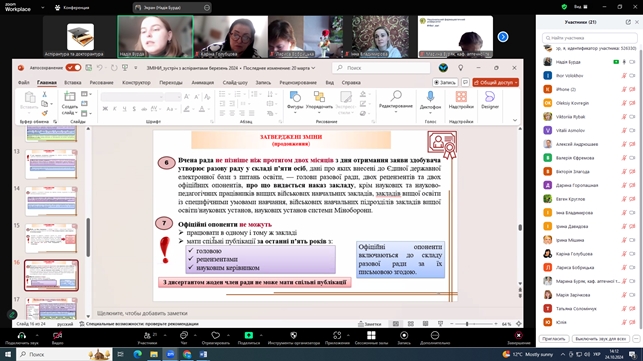Image resolution: width=643 pixels, height=361 pixels.
Task: Click the Диктофон microphone icon
Action: coord(430,97)
